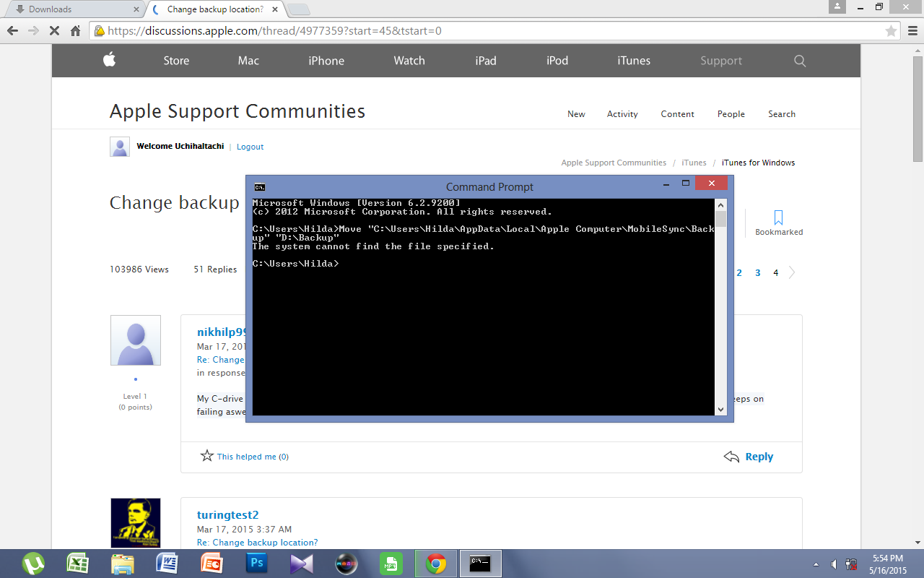Click the Chrome address bar
The image size is (924, 578).
pyautogui.click(x=494, y=31)
